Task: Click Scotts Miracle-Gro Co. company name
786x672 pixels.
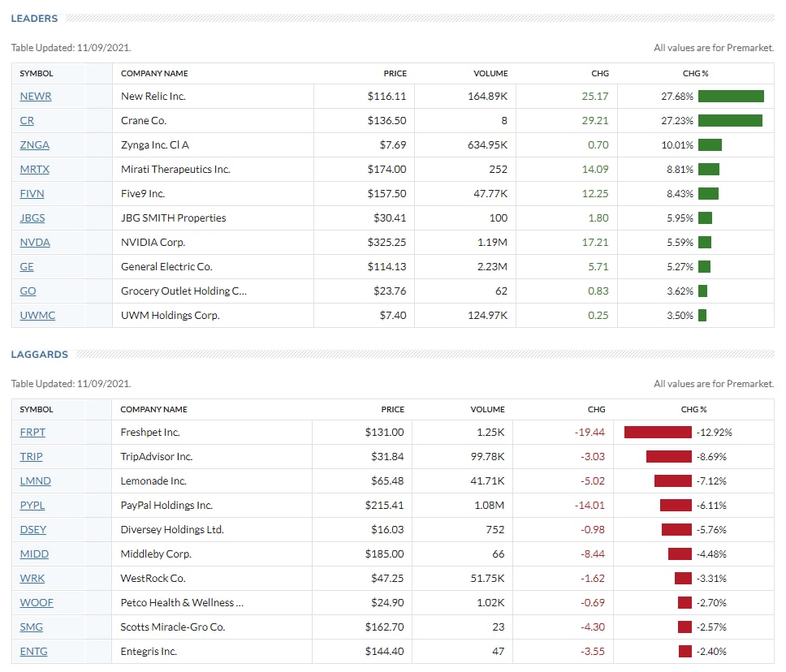Action: click(172, 627)
